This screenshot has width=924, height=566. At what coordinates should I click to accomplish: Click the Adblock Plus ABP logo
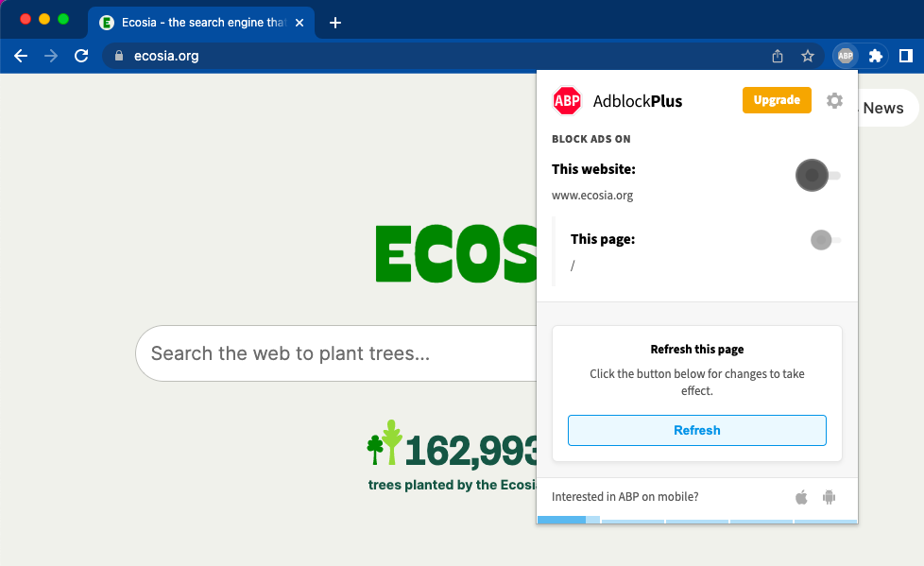(x=567, y=101)
